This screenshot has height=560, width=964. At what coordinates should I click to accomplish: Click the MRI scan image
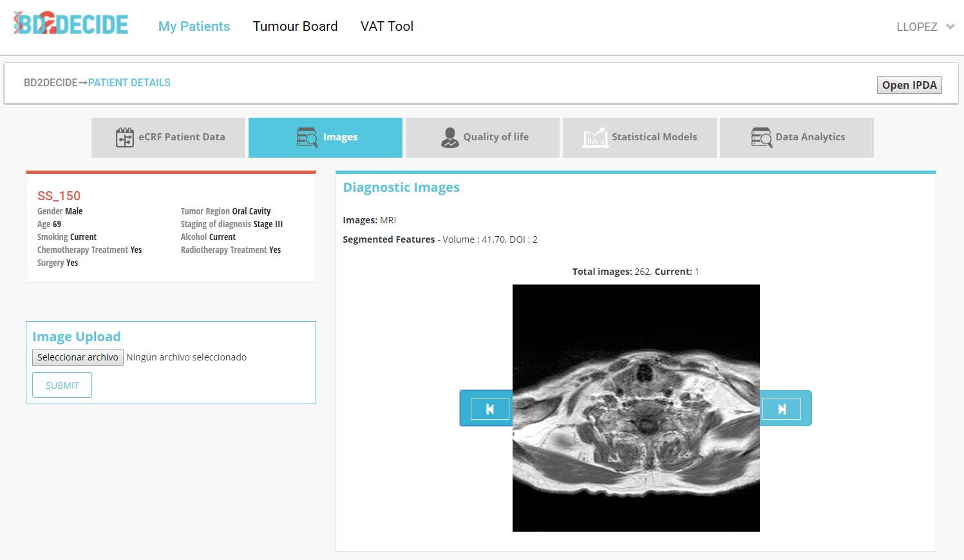636,408
